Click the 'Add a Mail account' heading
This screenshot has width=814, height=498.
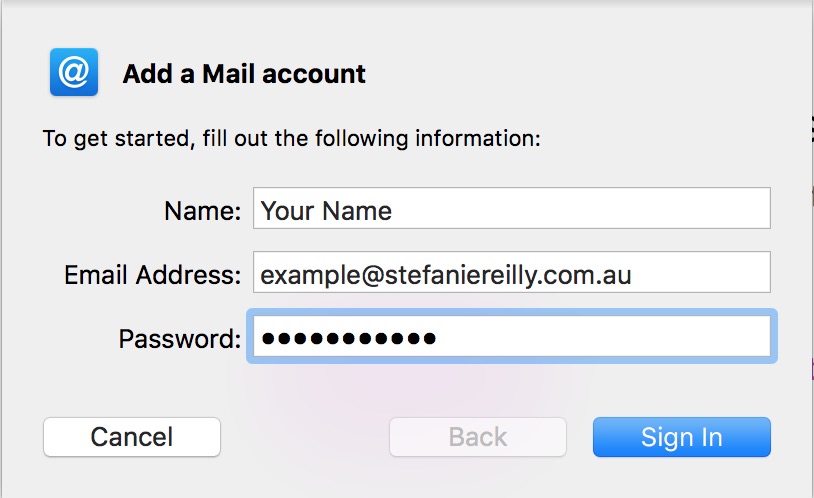point(244,74)
